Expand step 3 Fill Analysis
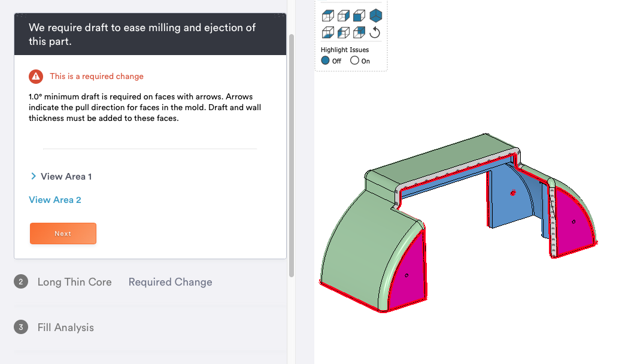The image size is (619, 364). point(65,327)
